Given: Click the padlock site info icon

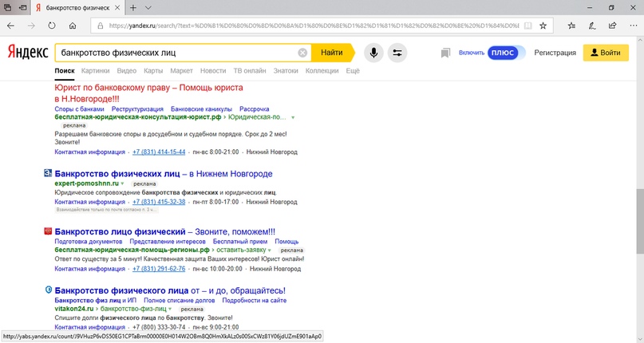Looking at the screenshot, I should pyautogui.click(x=101, y=26).
